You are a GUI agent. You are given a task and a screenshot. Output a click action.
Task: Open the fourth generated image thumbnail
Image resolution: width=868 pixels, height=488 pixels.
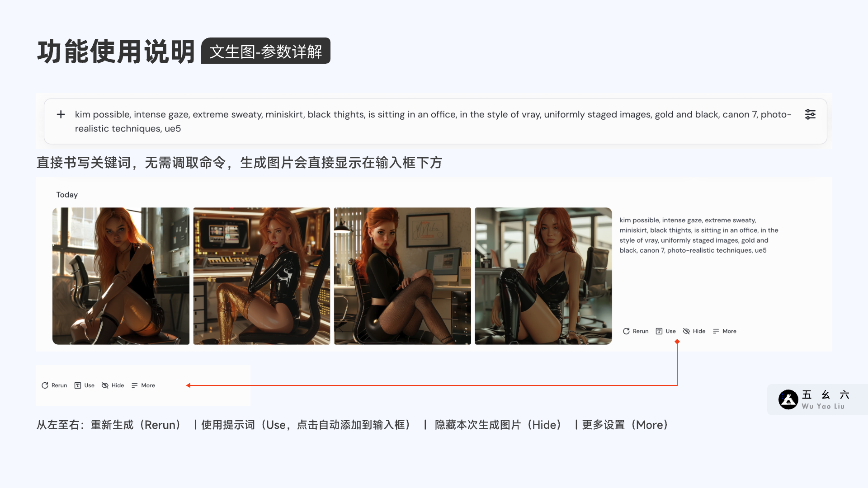point(543,276)
